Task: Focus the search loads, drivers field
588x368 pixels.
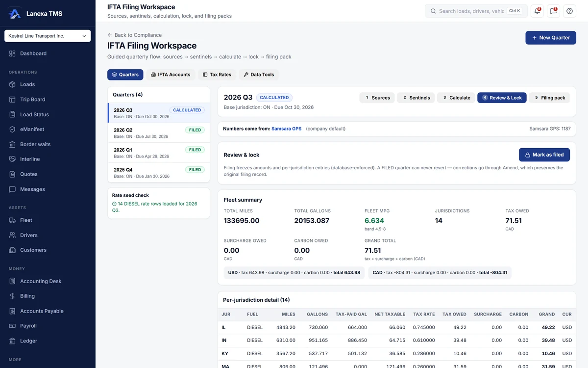Action: [476, 11]
